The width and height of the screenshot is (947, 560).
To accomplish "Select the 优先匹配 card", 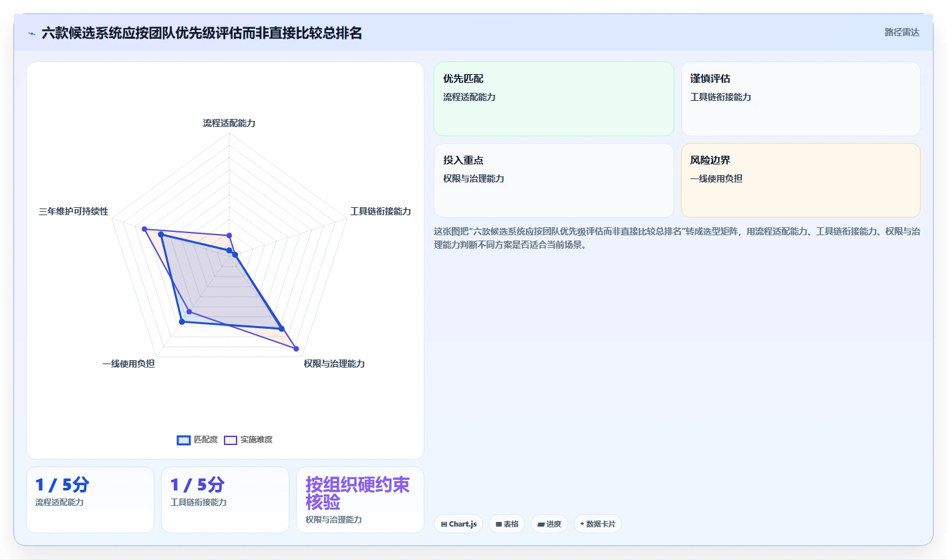I will pyautogui.click(x=554, y=99).
